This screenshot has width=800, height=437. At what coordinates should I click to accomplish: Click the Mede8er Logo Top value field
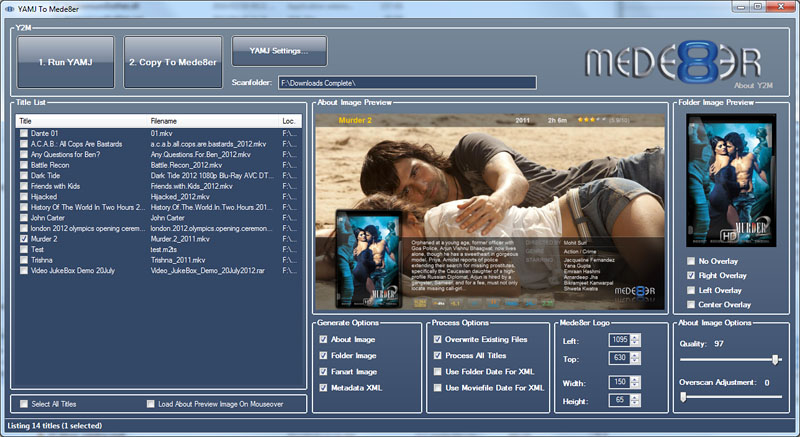click(620, 358)
